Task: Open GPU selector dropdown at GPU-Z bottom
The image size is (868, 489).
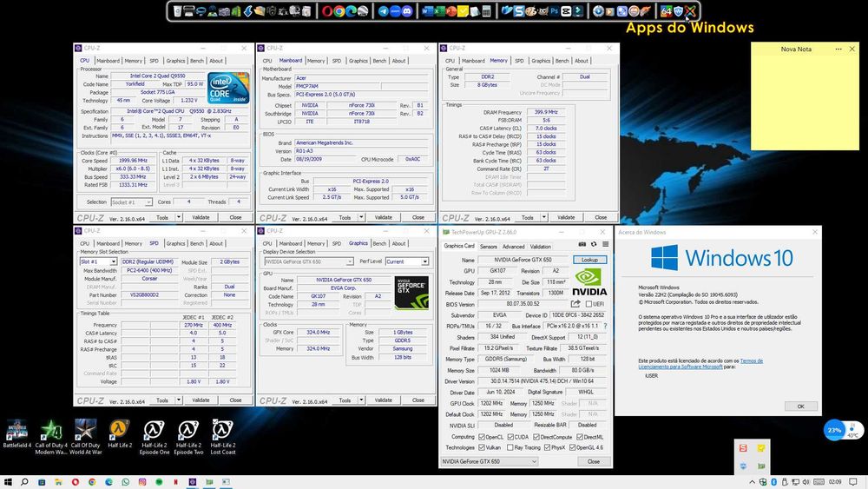Action: [490, 461]
